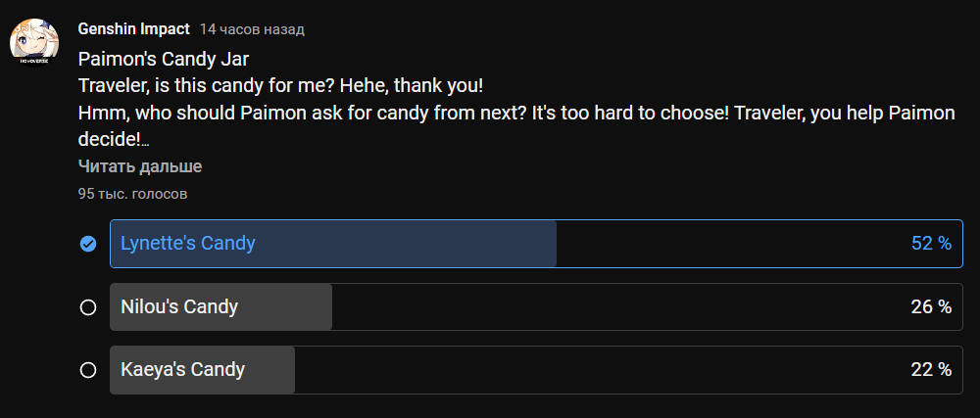The height and width of the screenshot is (418, 980).
Task: Click the "Kaeya's Candy" option label
Action: click(182, 370)
